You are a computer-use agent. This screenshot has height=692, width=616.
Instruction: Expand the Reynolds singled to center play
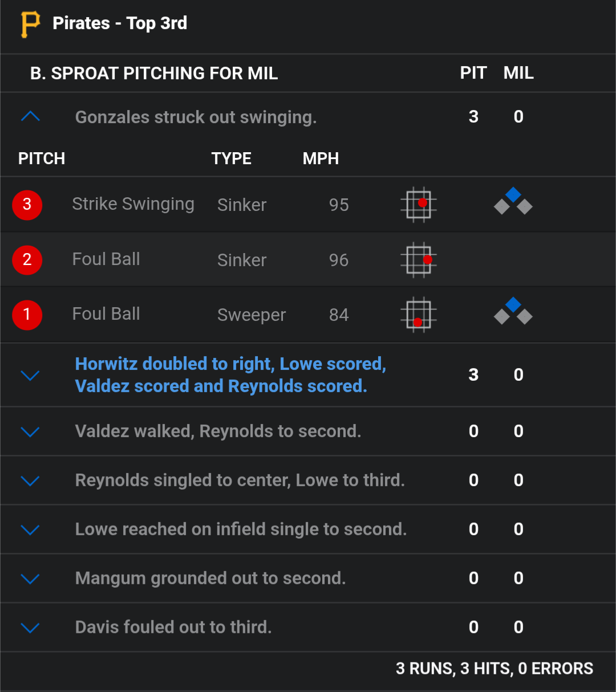click(x=30, y=481)
